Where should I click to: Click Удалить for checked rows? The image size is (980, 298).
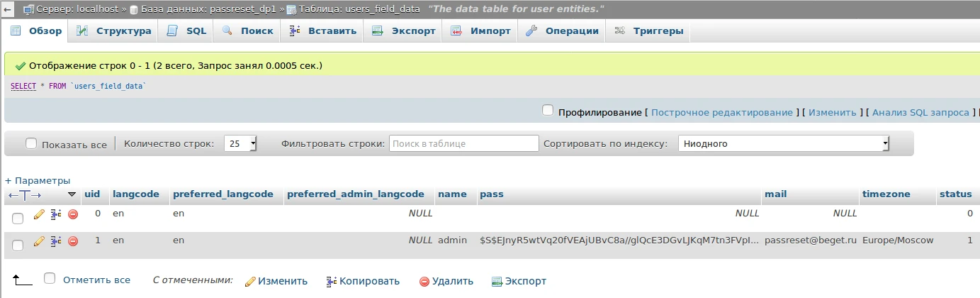pos(446,281)
